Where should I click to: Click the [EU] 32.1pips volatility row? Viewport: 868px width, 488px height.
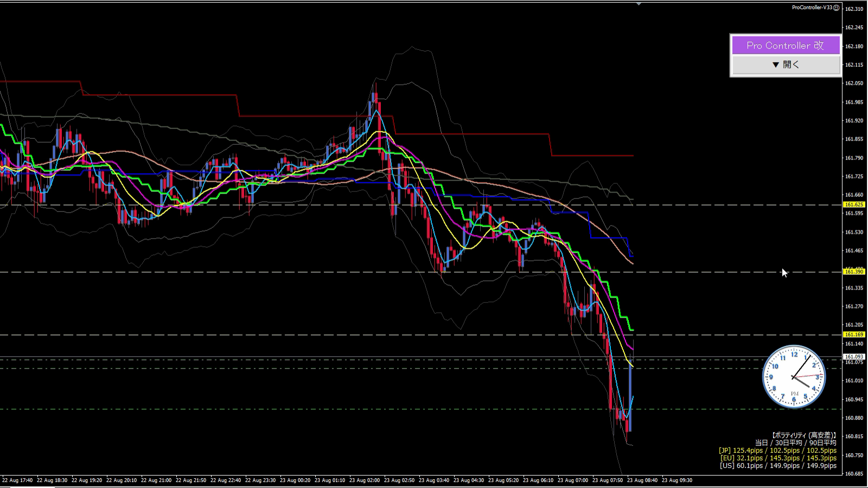[778, 458]
